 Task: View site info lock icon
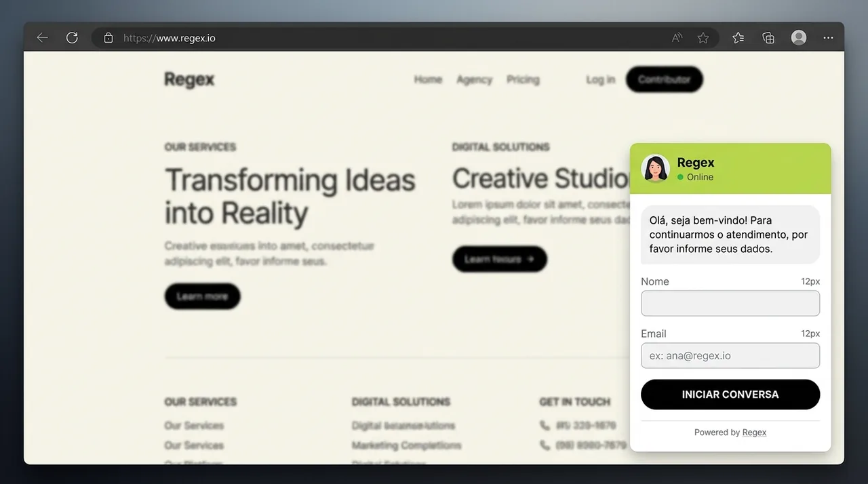click(x=108, y=38)
